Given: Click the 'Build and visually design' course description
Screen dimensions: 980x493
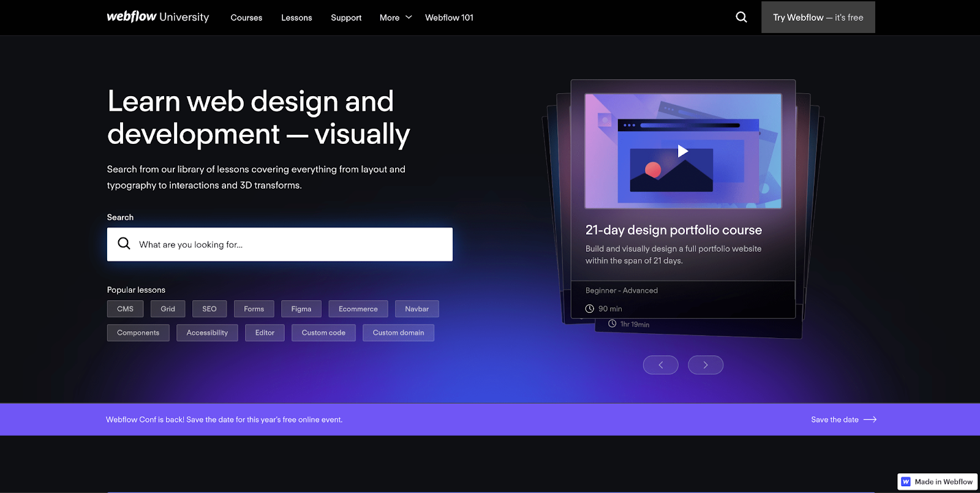Looking at the screenshot, I should click(x=673, y=255).
